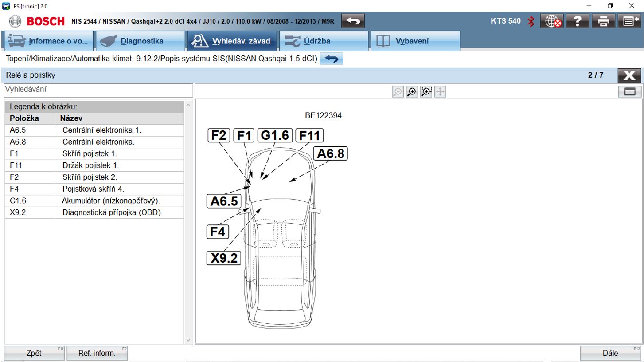Click the pan move arrows icon
Viewport: 644px width, 362px height.
pyautogui.click(x=440, y=91)
